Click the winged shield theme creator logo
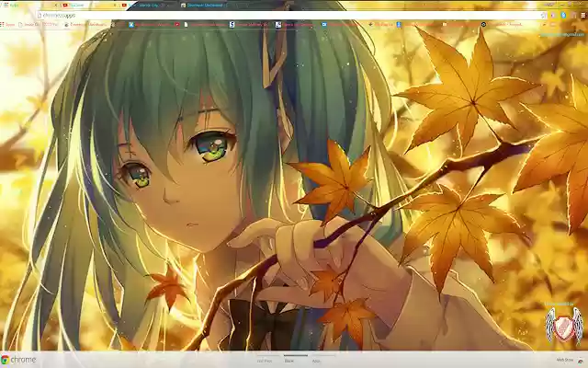 point(564,325)
